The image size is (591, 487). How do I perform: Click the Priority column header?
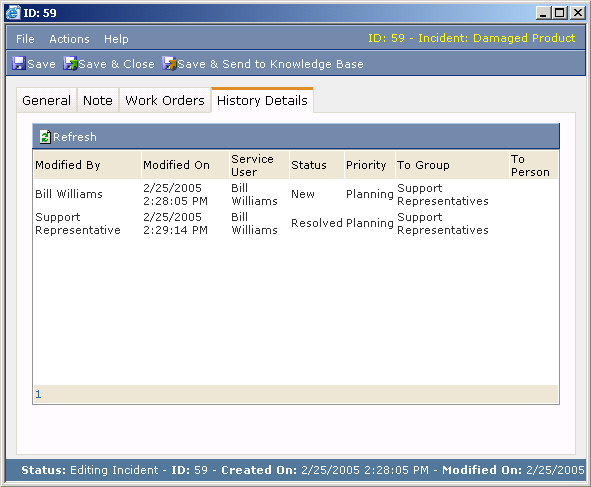366,165
